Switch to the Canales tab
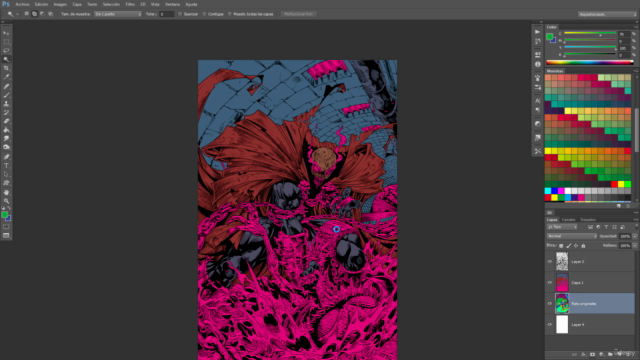Screen dimensions: 640x360 (x=568, y=220)
